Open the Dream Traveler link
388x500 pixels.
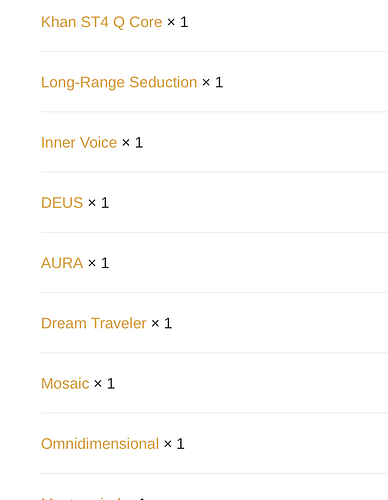tap(94, 323)
